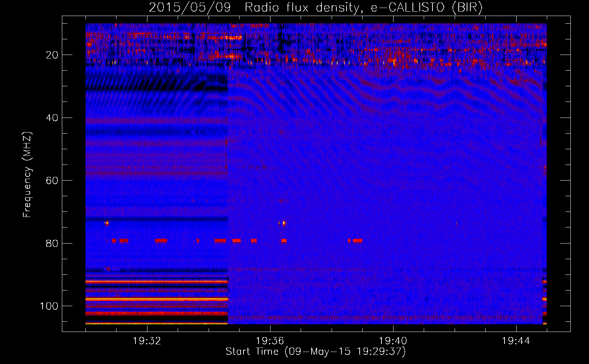
Task: Click the 'Frequency (MHZ)' axis label
Action: (x=27, y=175)
